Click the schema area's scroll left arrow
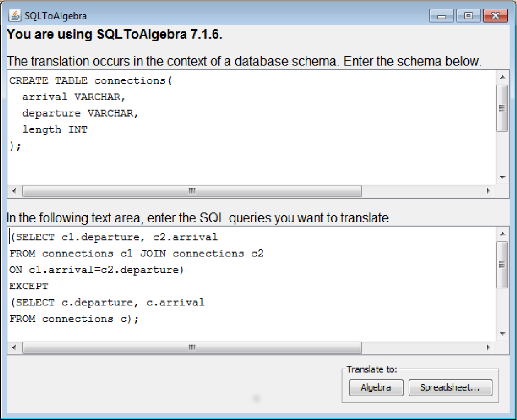 [x=14, y=191]
